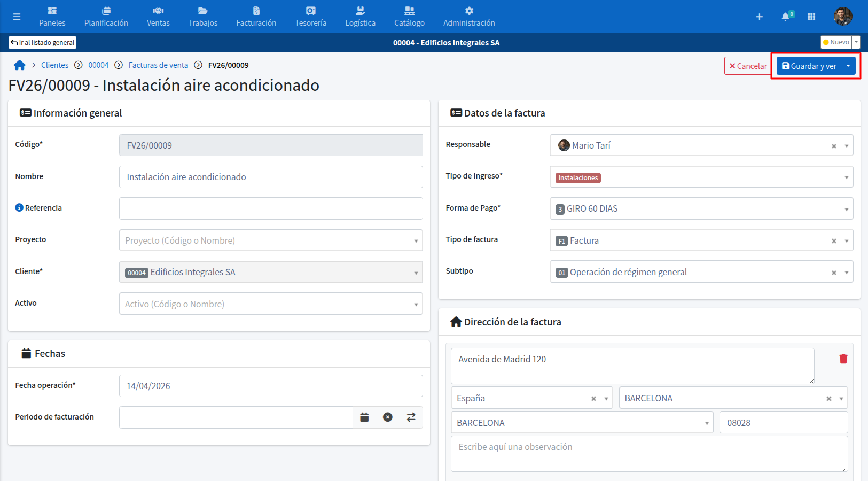This screenshot has height=481, width=868.
Task: Open the apps grid icon
Action: pyautogui.click(x=811, y=17)
